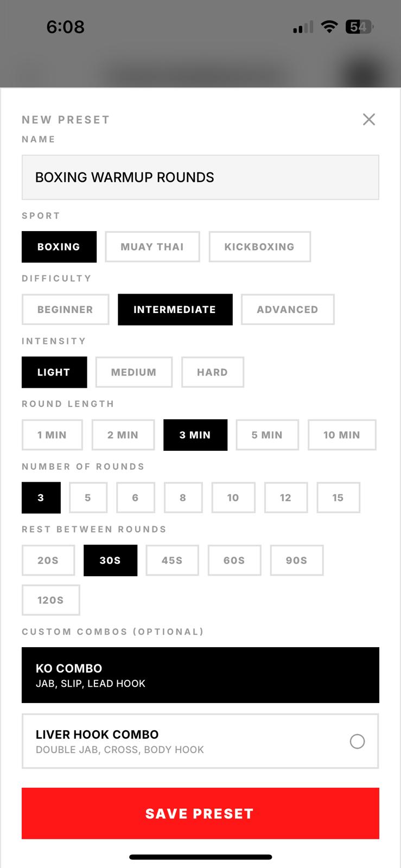Pick 6 rounds
The width and height of the screenshot is (401, 868).
click(135, 497)
